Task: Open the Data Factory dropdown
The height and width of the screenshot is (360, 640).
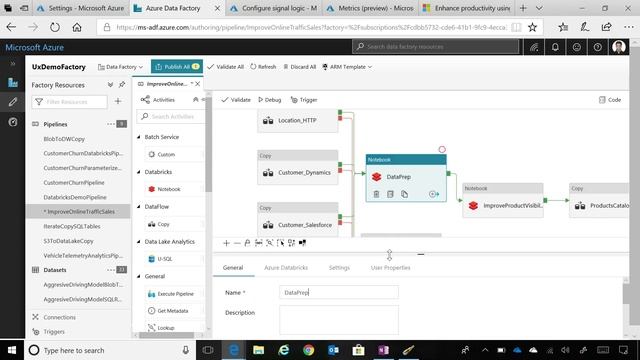Action: (120, 67)
